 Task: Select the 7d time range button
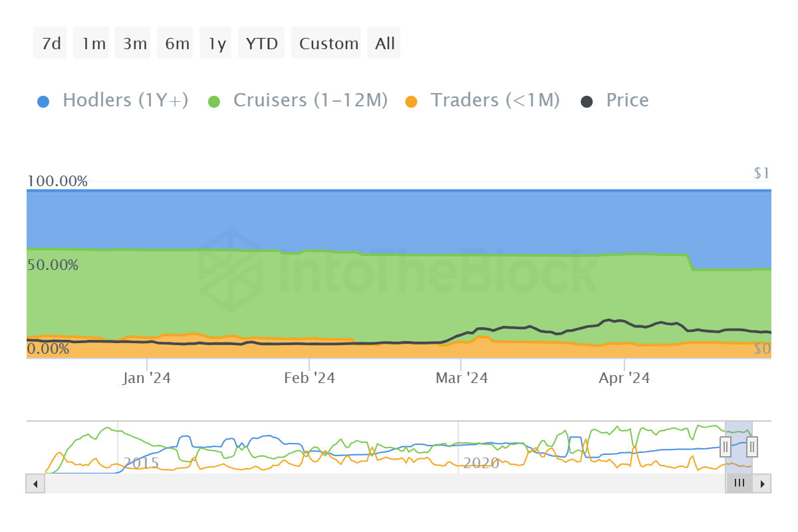tap(51, 44)
